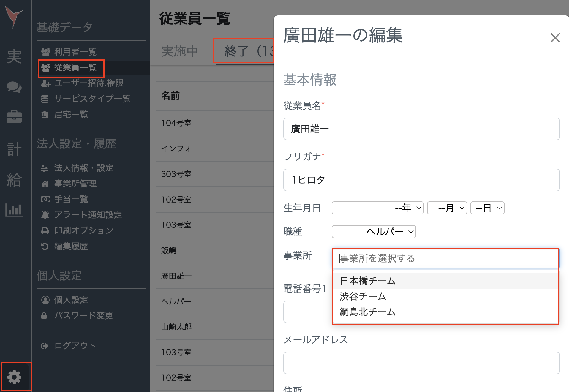
Task: Open the birth month dropdown --月
Action: pyautogui.click(x=447, y=208)
